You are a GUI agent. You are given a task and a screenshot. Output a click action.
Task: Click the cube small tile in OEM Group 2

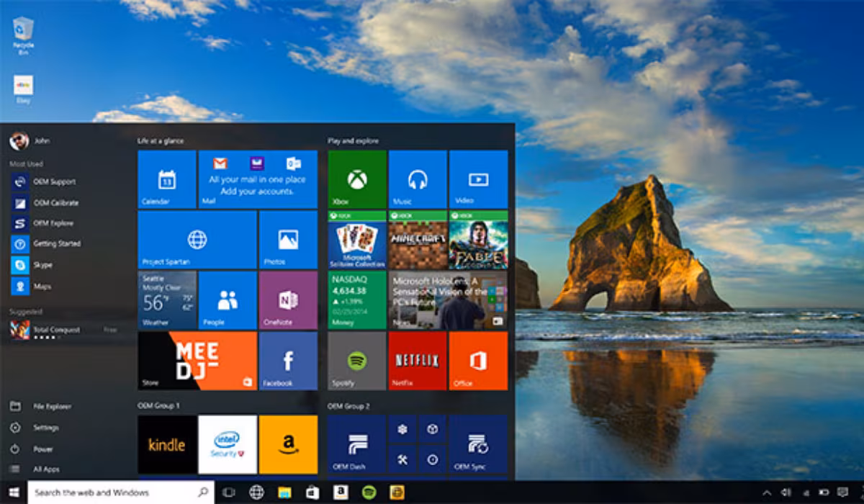point(433,429)
